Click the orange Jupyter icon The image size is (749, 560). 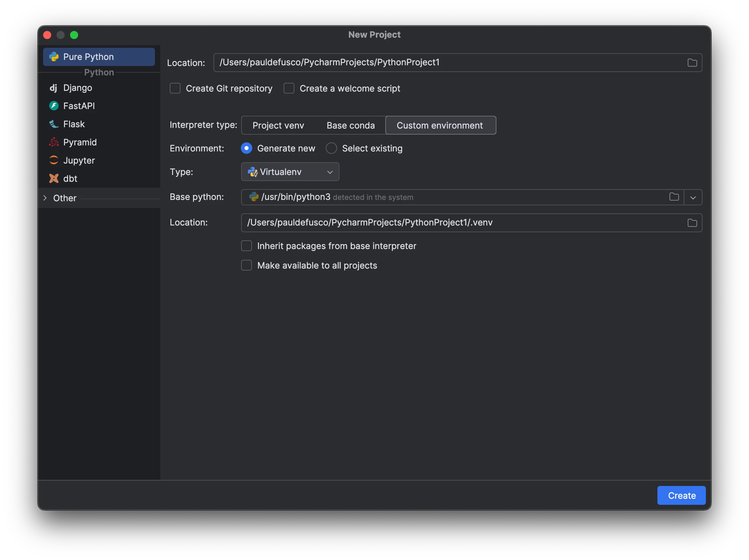coord(54,161)
